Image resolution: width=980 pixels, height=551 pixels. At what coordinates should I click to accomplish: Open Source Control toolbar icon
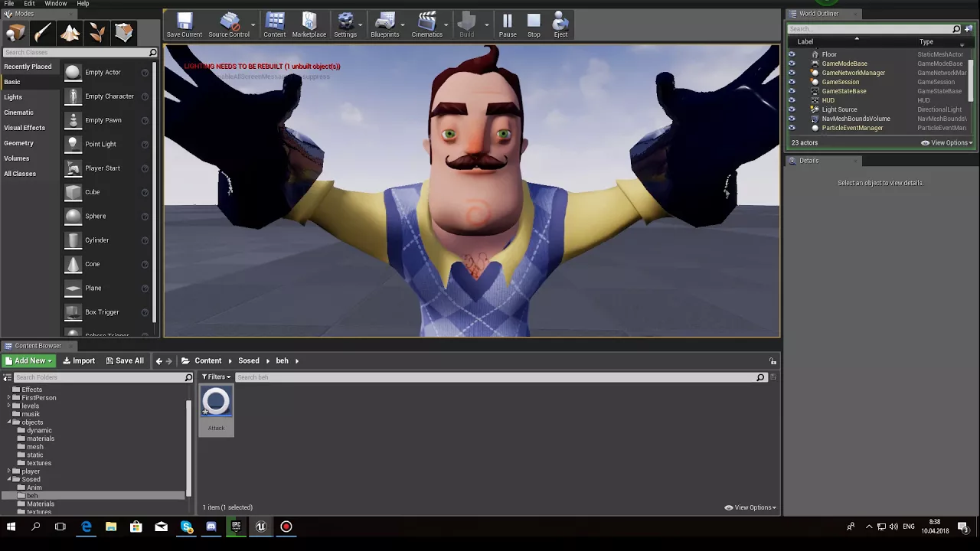(x=229, y=24)
